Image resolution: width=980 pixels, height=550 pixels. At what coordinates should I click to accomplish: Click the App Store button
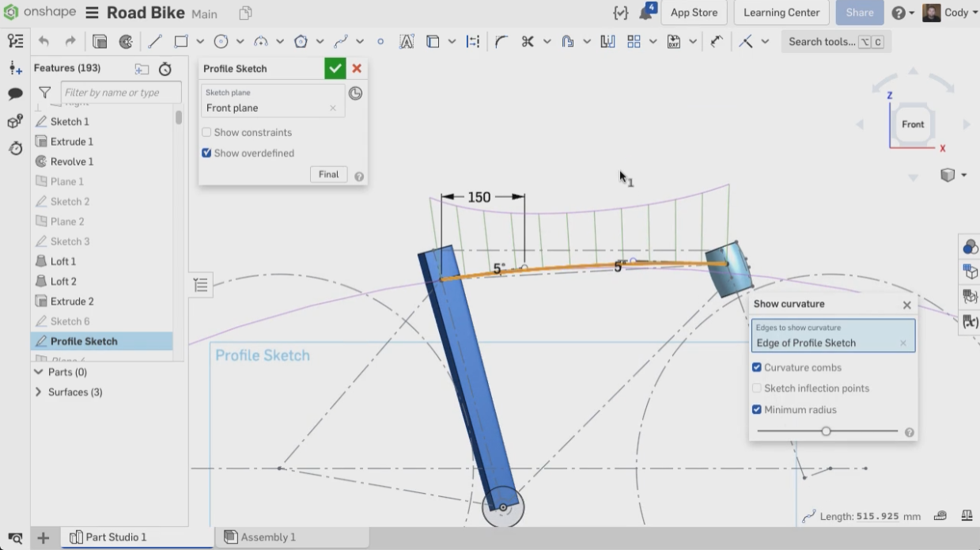click(694, 13)
